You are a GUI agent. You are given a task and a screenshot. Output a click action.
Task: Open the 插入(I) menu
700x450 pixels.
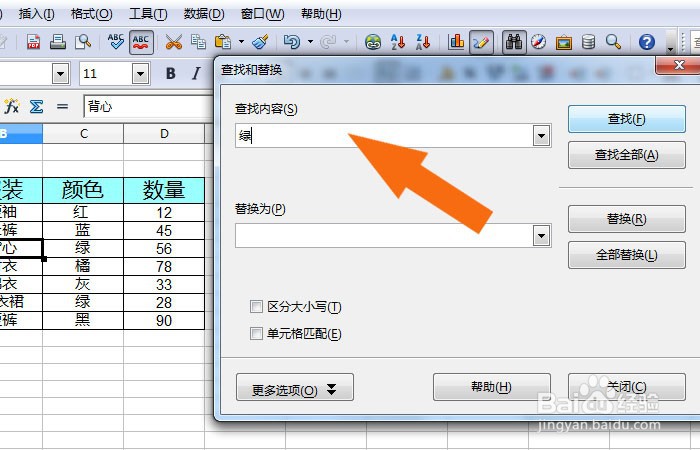(x=37, y=14)
